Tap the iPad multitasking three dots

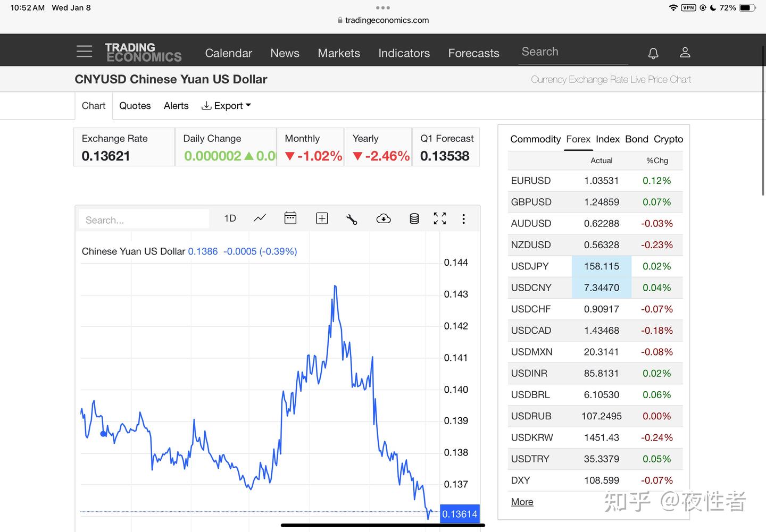tap(383, 7)
